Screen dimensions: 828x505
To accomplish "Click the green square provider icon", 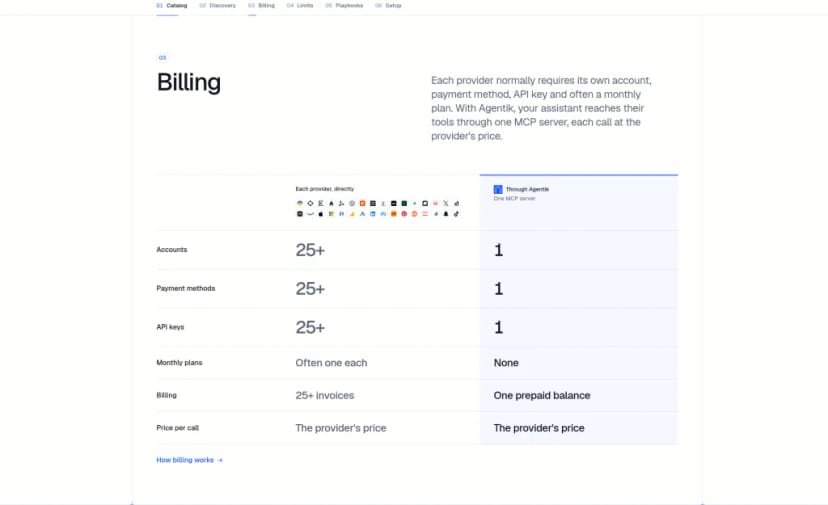I will (x=331, y=214).
